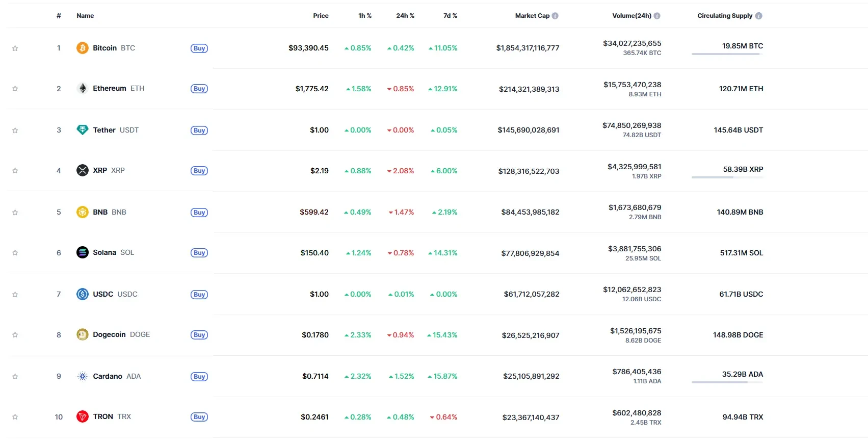Click the Buy button for Ethereum
The width and height of the screenshot is (868, 445).
199,89
